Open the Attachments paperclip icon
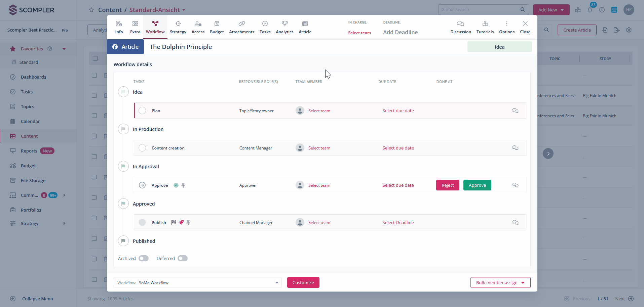 point(241,24)
